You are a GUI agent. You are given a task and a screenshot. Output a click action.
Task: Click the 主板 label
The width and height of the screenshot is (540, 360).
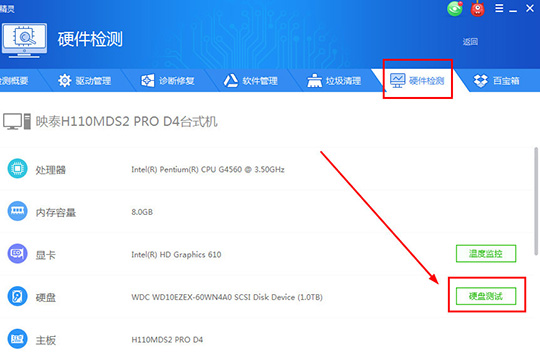click(45, 340)
